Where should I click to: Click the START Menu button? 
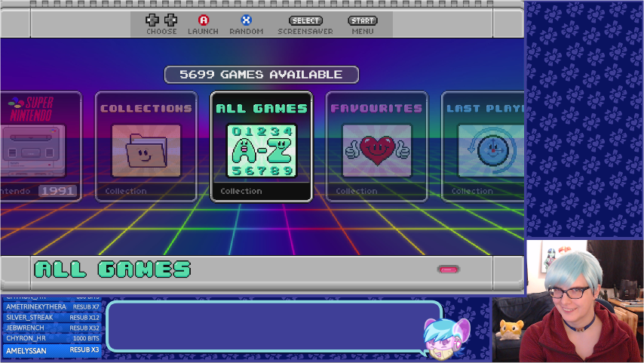(363, 20)
